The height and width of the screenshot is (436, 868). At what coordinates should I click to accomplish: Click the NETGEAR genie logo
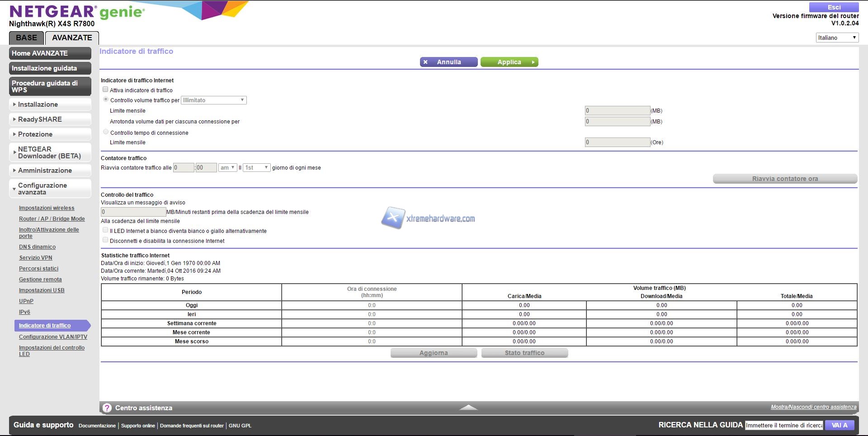pyautogui.click(x=77, y=12)
